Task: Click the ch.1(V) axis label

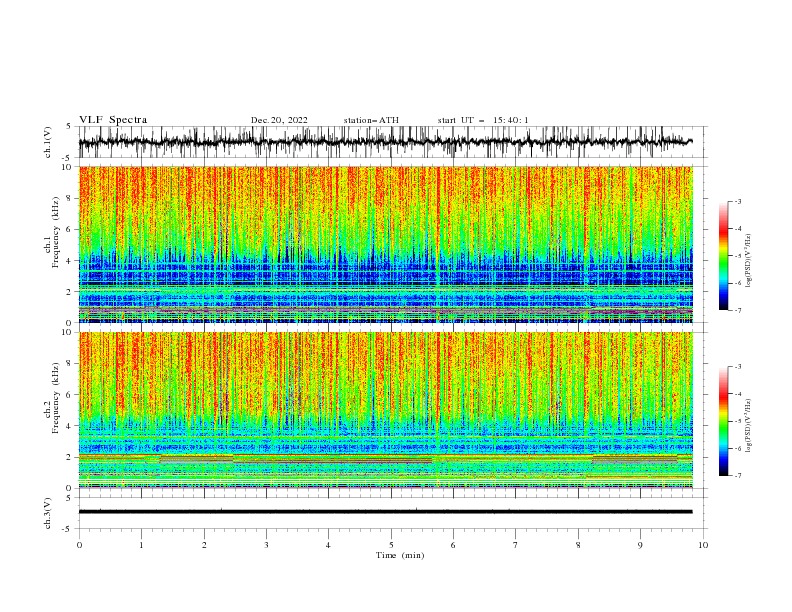Action: pos(48,142)
